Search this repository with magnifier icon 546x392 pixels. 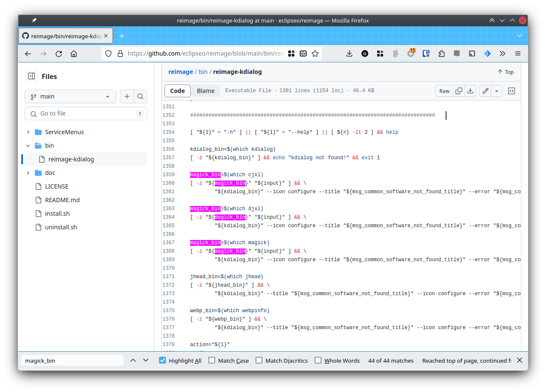tap(140, 96)
